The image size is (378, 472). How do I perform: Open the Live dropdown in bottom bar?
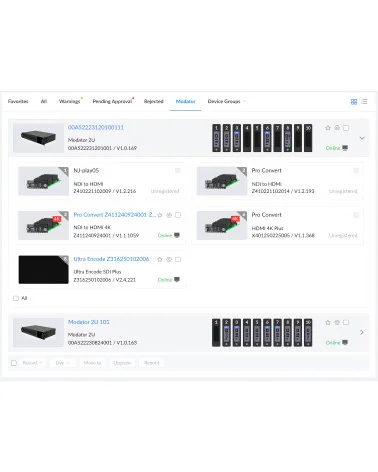(x=63, y=363)
